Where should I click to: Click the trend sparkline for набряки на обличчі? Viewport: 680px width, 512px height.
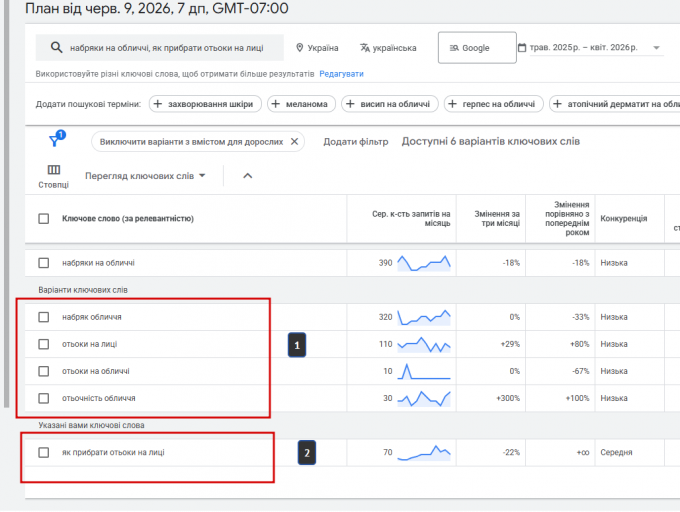[424, 263]
